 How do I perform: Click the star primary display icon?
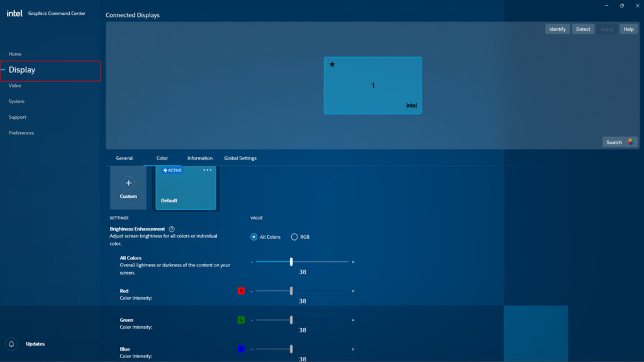pyautogui.click(x=332, y=64)
